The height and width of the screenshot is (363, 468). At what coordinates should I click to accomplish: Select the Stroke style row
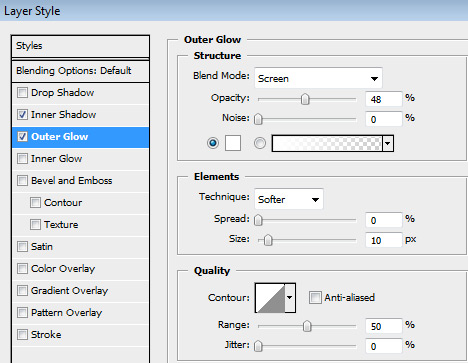tap(80, 334)
